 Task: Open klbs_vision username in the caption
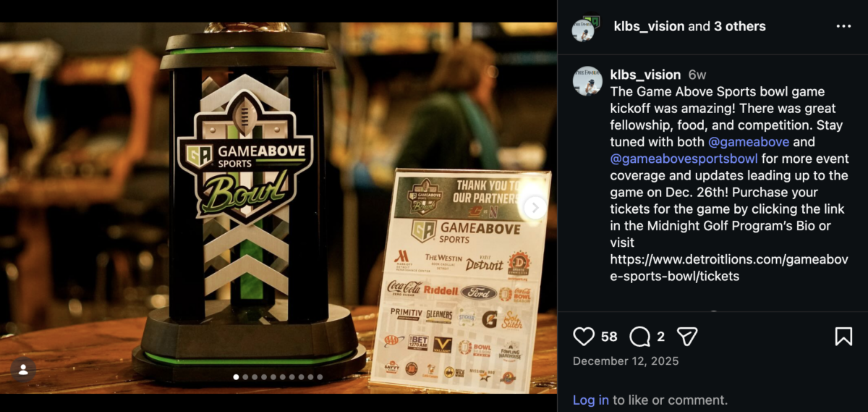(645, 75)
